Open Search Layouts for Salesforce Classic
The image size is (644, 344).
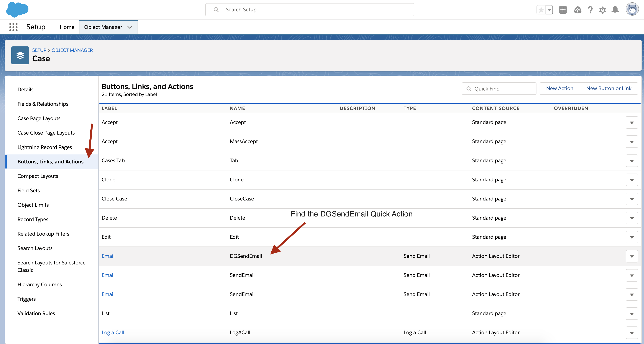point(51,266)
